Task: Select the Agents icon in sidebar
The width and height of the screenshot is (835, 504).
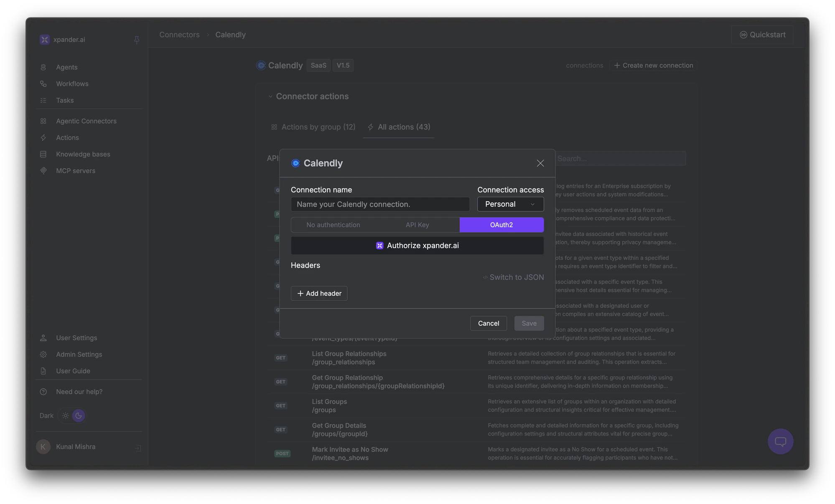Action: (x=43, y=67)
